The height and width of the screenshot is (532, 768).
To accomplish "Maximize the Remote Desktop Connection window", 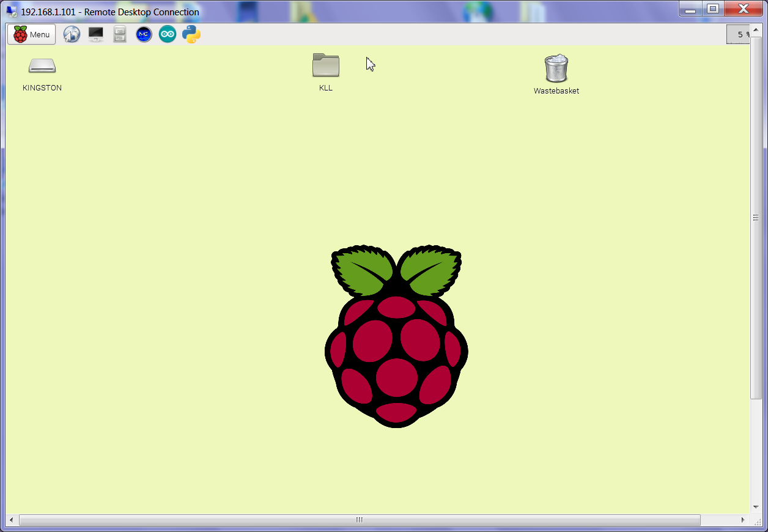I will [x=712, y=9].
